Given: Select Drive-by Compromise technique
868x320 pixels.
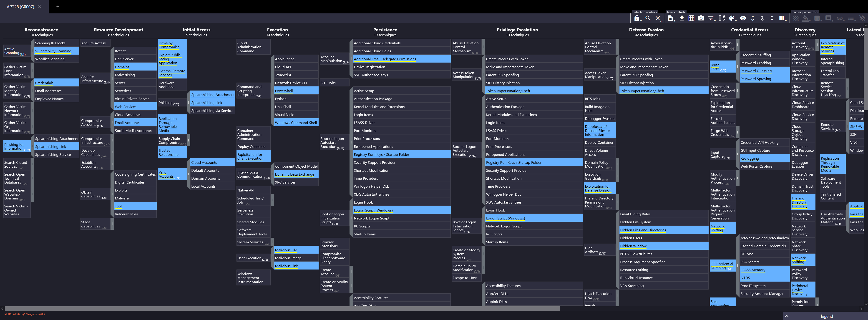Looking at the screenshot, I should [x=172, y=45].
